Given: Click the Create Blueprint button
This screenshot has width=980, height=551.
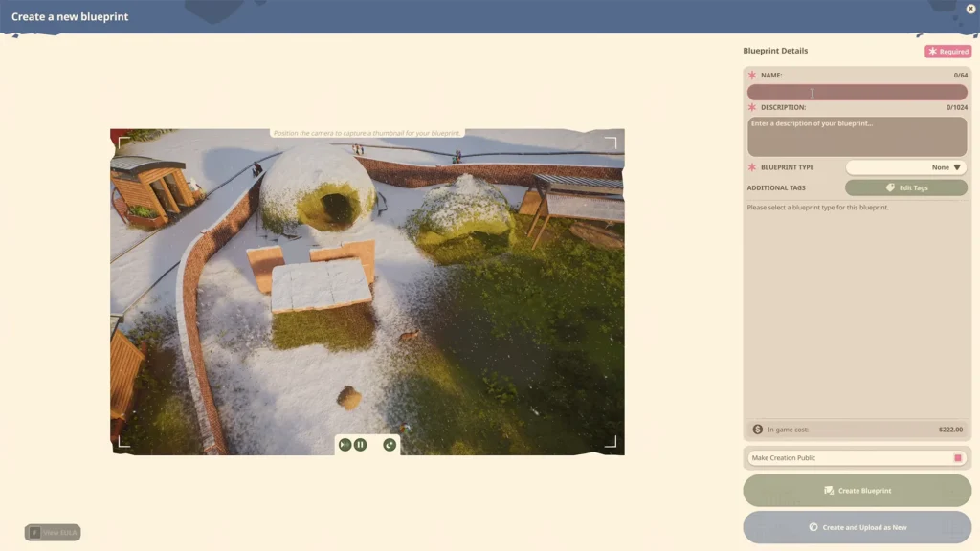Looking at the screenshot, I should 857,491.
